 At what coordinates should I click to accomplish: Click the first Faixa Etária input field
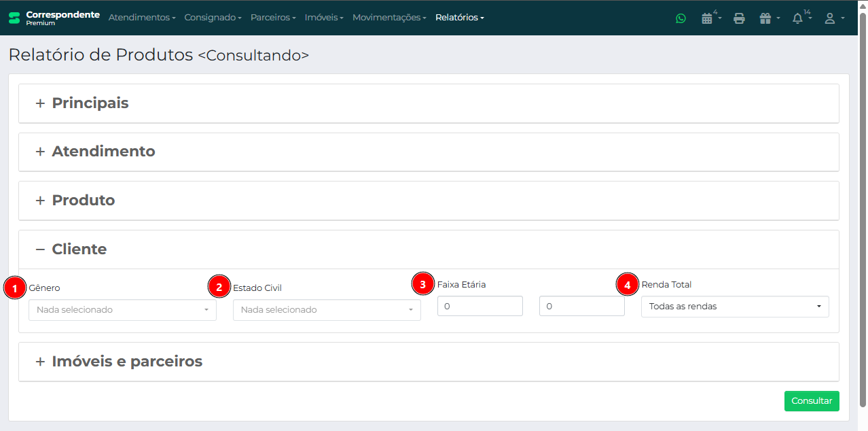(480, 307)
